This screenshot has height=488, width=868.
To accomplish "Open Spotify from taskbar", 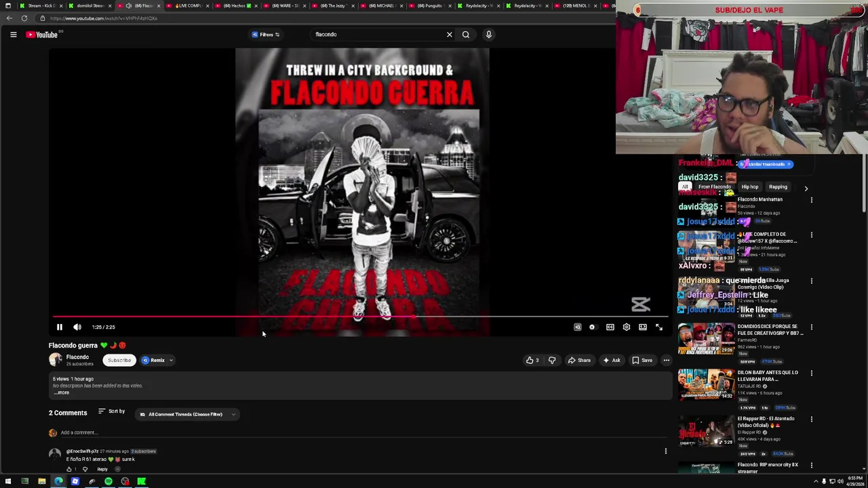I will coord(108,482).
